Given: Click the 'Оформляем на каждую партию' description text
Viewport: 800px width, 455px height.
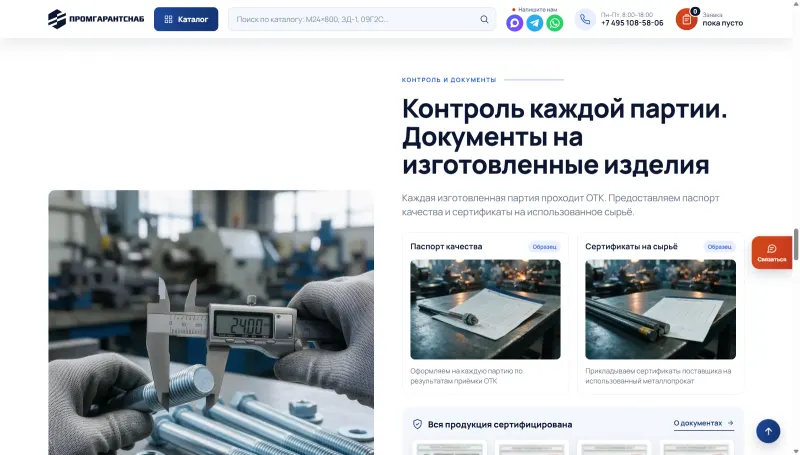Looking at the screenshot, I should (x=466, y=376).
